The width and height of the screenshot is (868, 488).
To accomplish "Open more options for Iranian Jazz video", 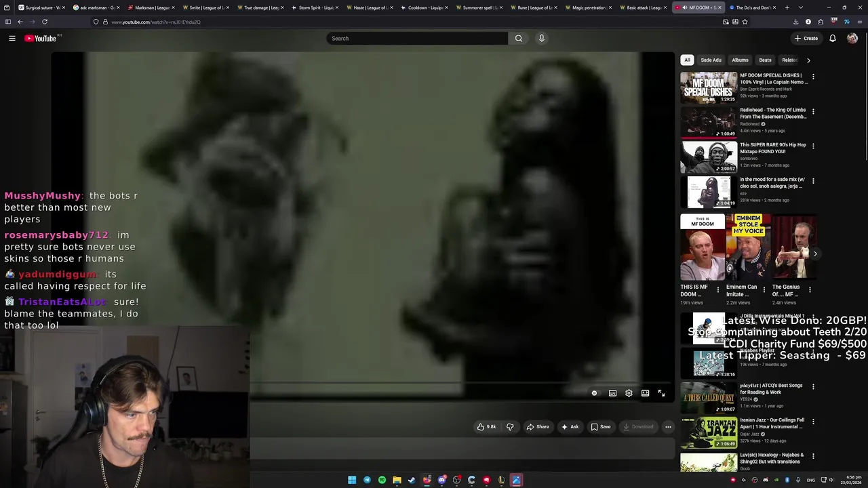I will [813, 422].
